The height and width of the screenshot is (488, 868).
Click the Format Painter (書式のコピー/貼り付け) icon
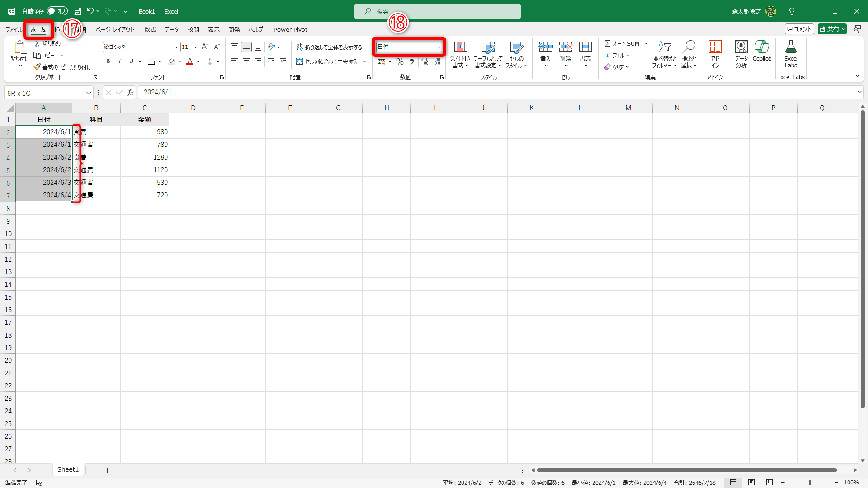point(38,67)
